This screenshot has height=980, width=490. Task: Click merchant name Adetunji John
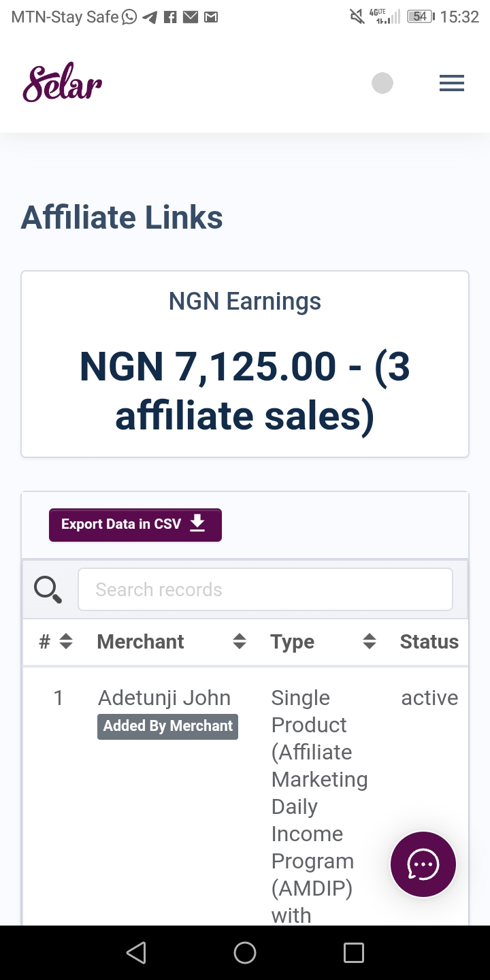click(x=164, y=697)
